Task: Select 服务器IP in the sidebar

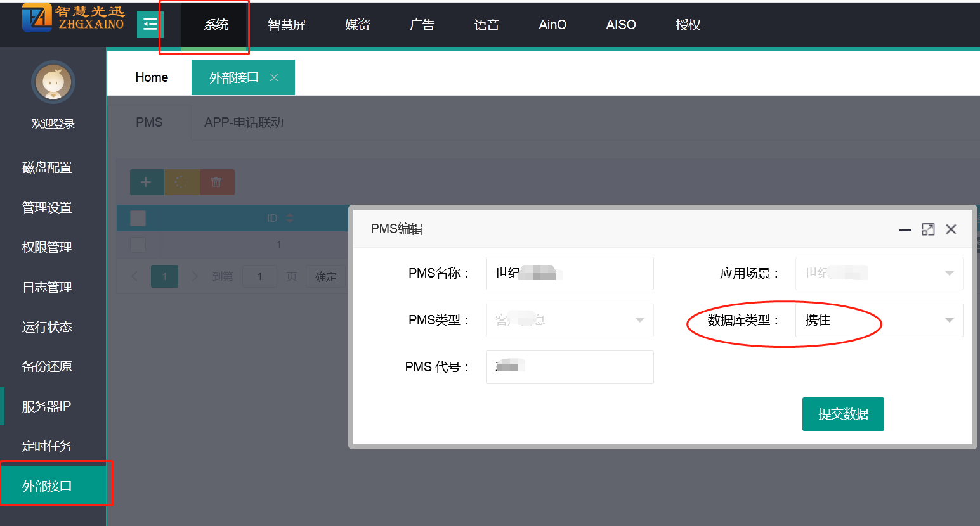Action: (47, 406)
